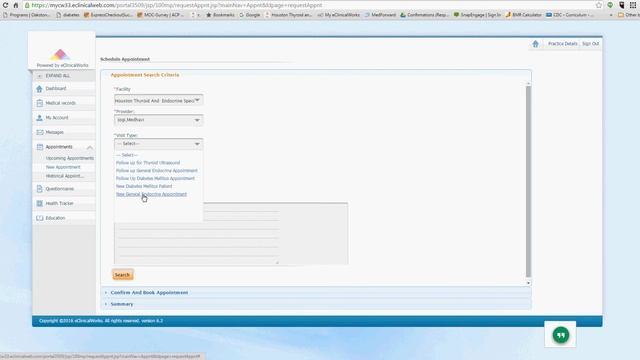Choose New General Endocrine Appointment
This screenshot has width=640, height=360.
[151, 194]
